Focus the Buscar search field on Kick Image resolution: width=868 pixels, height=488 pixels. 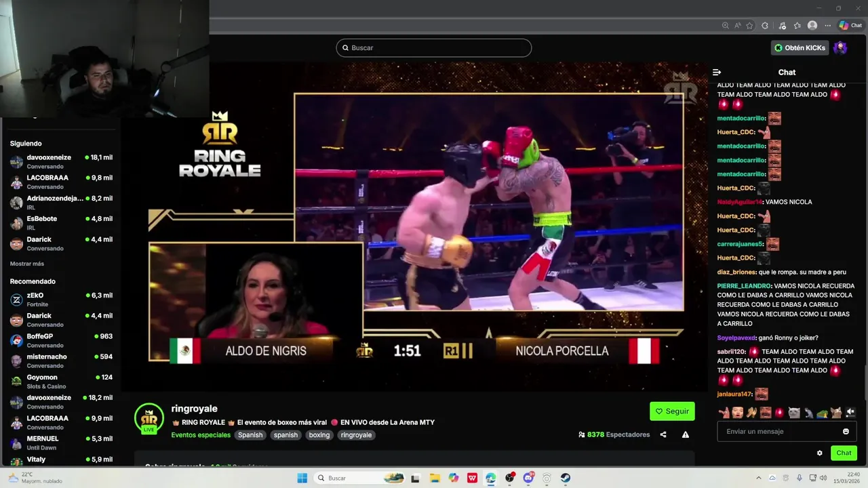[x=434, y=47]
